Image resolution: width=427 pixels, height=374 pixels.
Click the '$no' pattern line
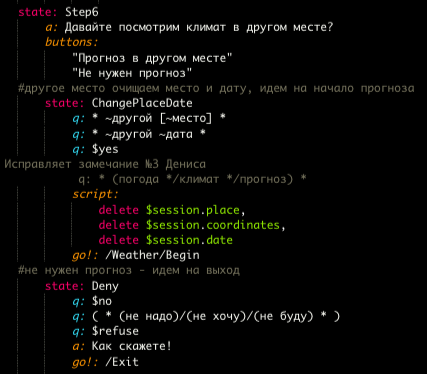point(92,301)
